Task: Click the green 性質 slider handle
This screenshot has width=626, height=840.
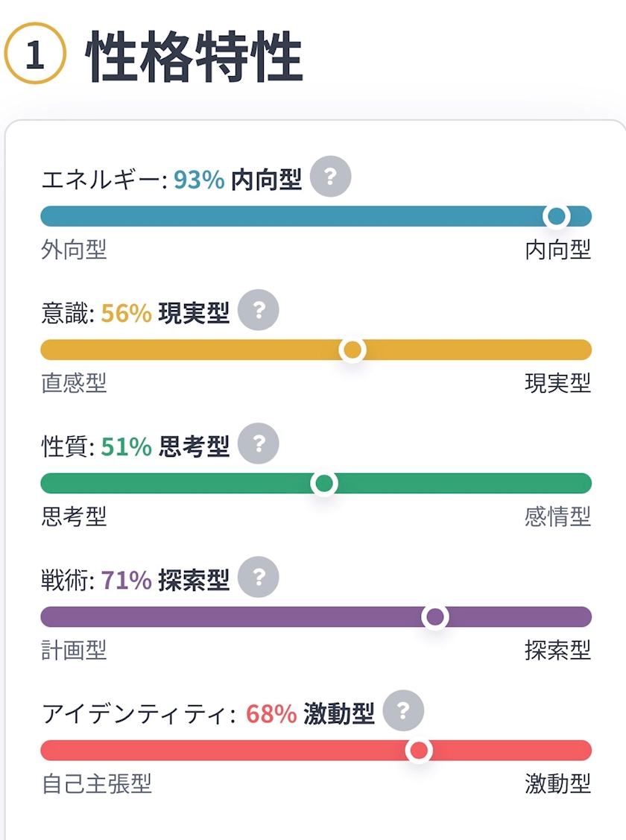Action: click(x=324, y=484)
